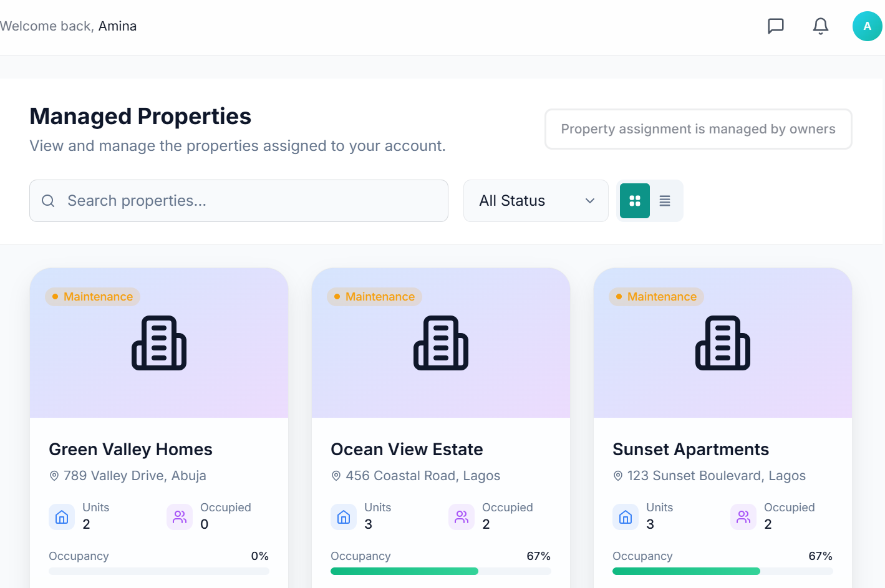Click location pin for 123 Sunset Boulevard
This screenshot has height=588, width=885.
[x=618, y=476]
